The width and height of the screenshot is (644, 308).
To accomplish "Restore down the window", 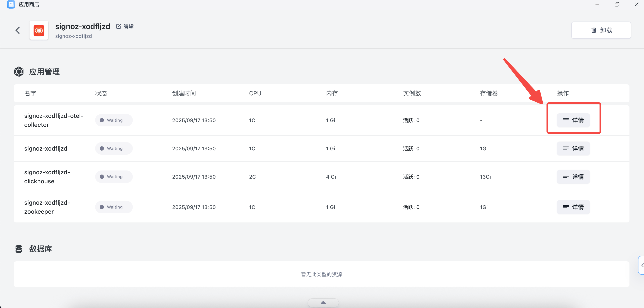I will 617,4.
